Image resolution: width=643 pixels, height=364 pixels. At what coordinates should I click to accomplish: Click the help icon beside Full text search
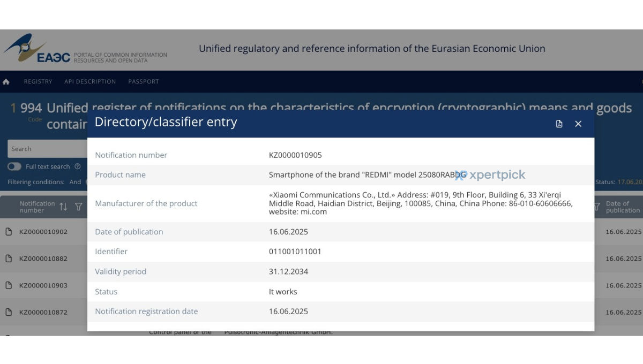point(78,166)
